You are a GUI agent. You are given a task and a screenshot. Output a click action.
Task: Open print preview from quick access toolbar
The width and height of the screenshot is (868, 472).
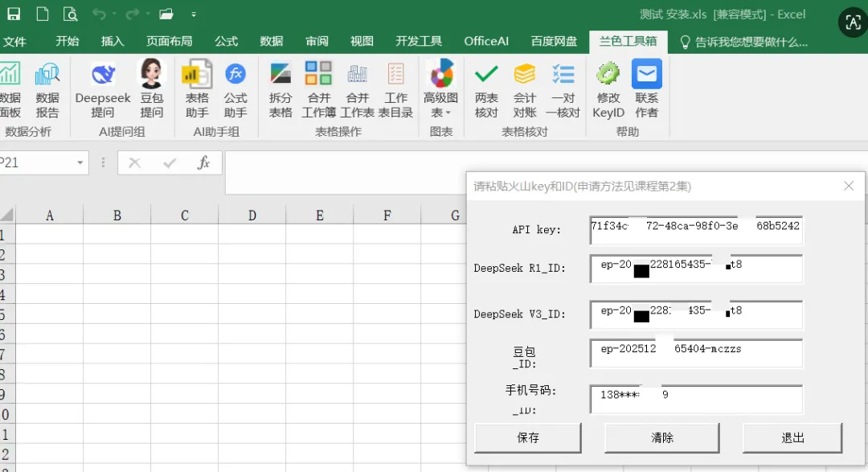click(x=70, y=14)
